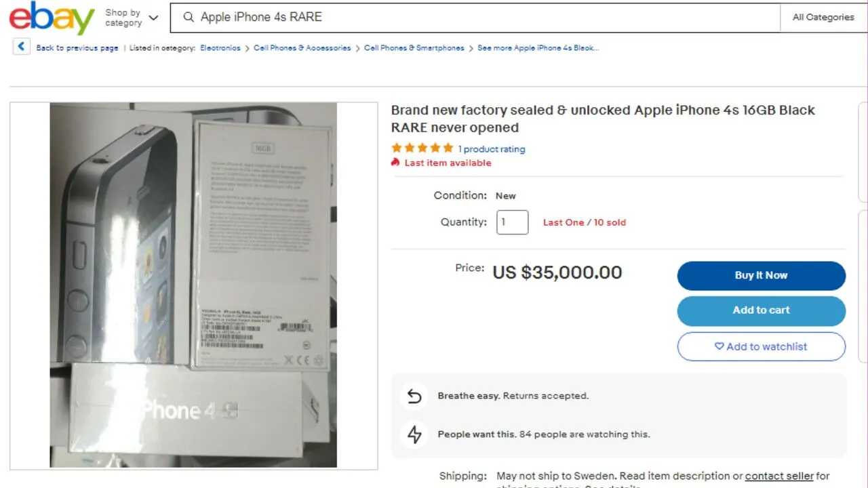Viewport: 868px width, 488px height.
Task: Click the search text box
Action: coord(475,18)
